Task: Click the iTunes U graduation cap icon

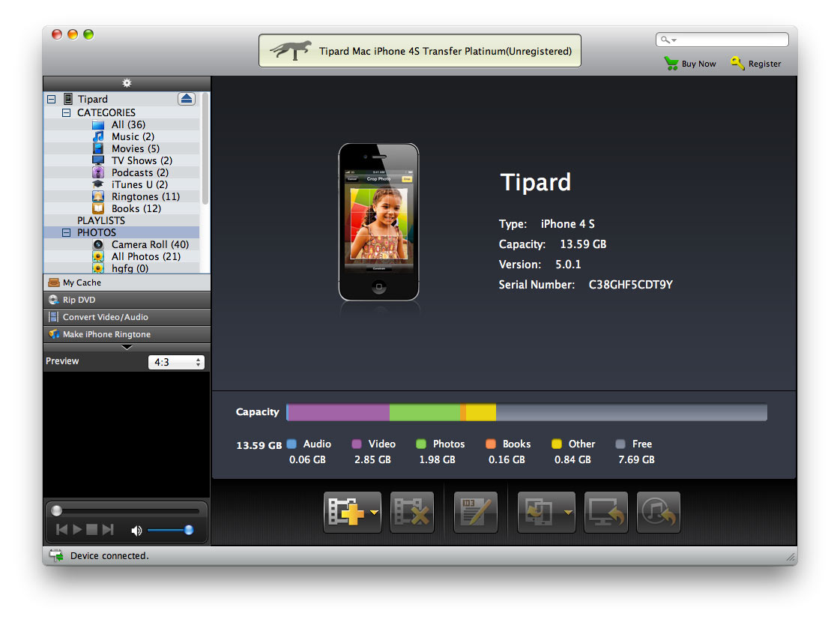Action: pos(98,184)
